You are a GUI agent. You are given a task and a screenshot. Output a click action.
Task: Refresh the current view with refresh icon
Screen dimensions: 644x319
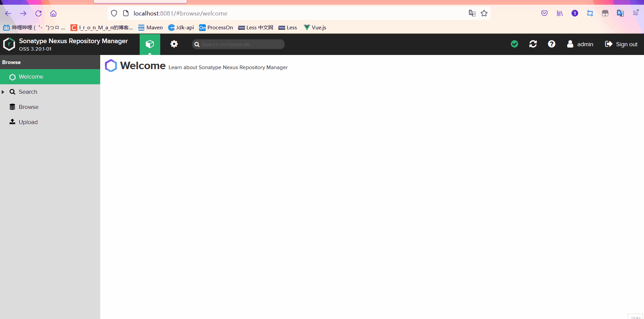point(533,44)
